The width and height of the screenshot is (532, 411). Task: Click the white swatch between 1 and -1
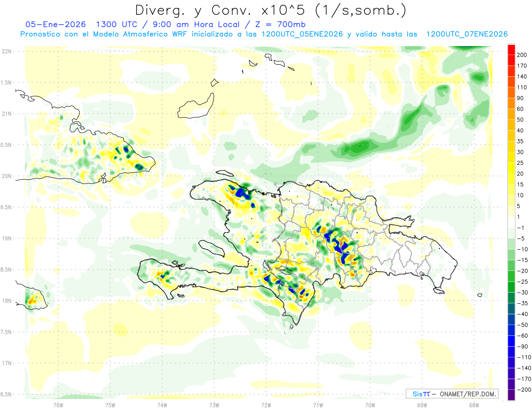tap(511, 222)
